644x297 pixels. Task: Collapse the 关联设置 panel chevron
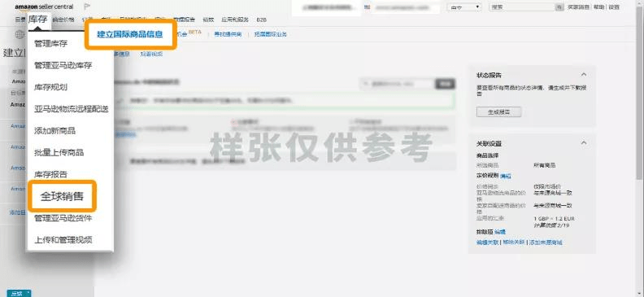(583, 143)
